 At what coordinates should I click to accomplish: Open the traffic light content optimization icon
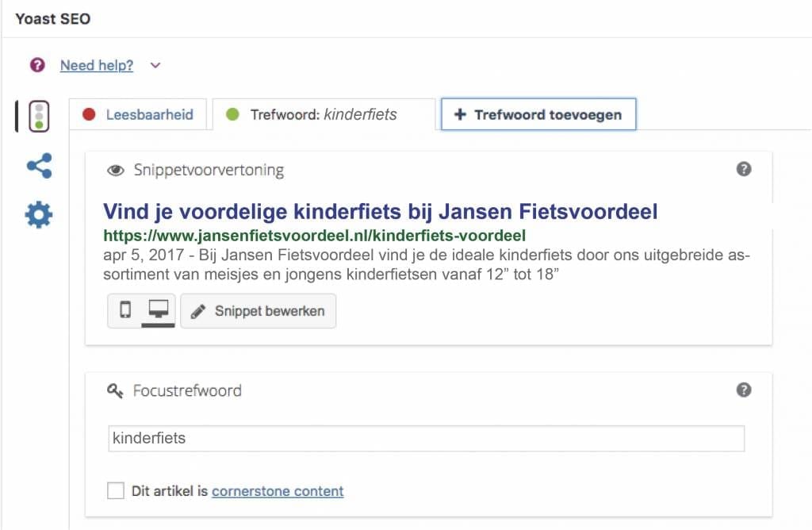click(38, 117)
